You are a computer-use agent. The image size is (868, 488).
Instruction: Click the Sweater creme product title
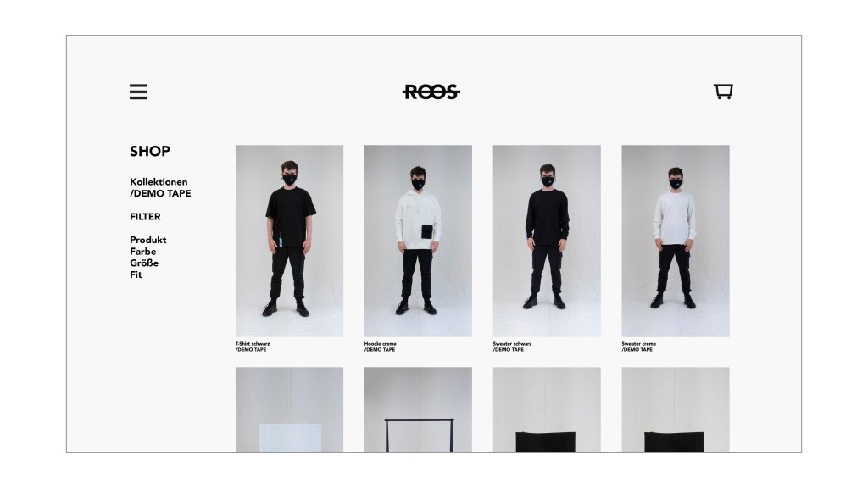[x=639, y=344]
